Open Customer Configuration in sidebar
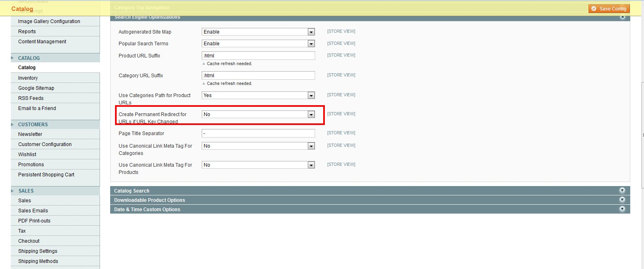 55,144
